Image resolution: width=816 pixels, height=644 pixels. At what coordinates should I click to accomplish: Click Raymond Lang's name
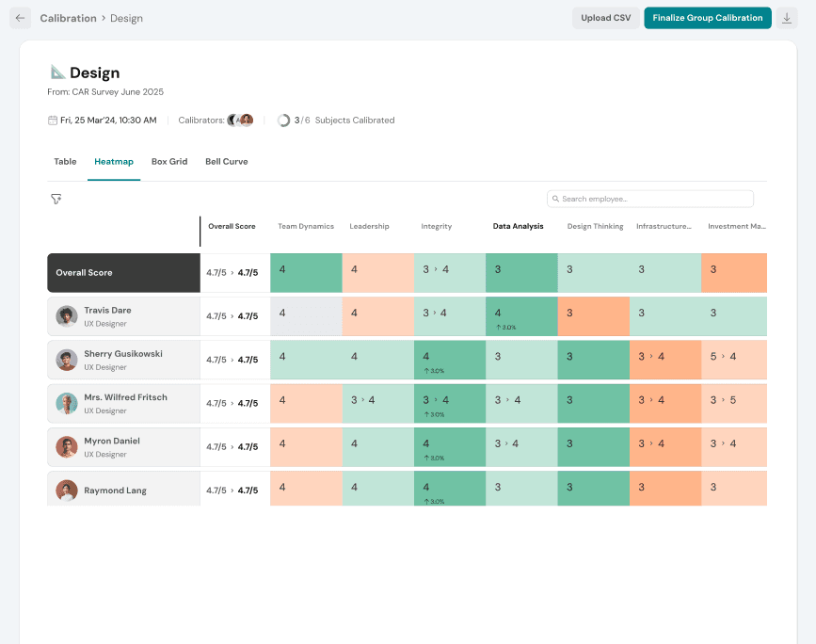click(115, 491)
